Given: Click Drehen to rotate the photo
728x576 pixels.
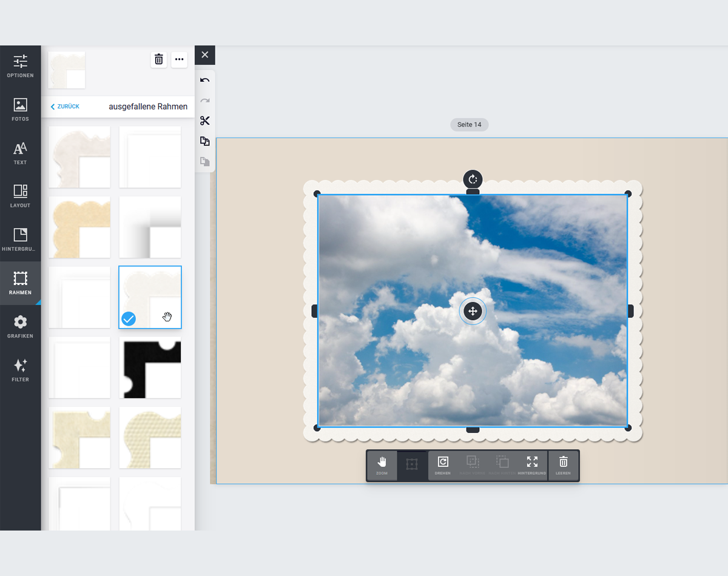Looking at the screenshot, I should (443, 466).
